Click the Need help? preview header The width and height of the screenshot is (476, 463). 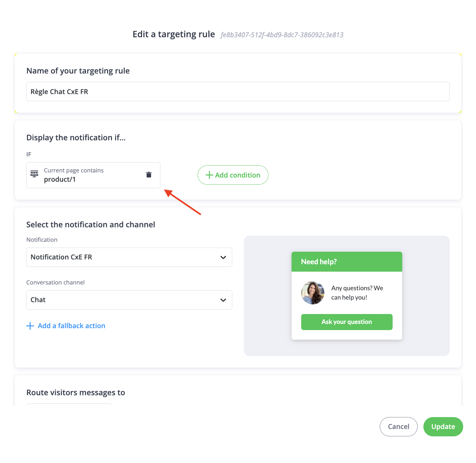(347, 262)
